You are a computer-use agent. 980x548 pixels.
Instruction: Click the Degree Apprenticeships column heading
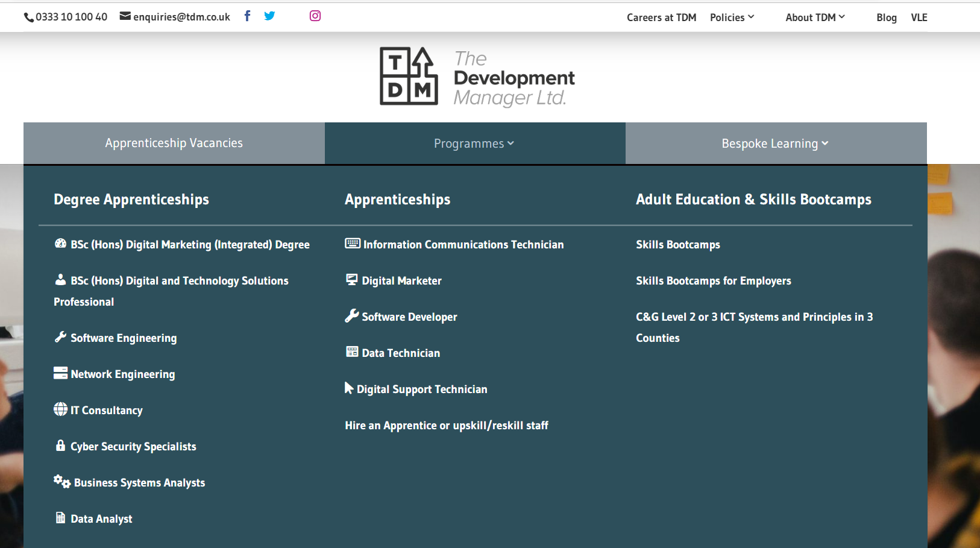[131, 200]
